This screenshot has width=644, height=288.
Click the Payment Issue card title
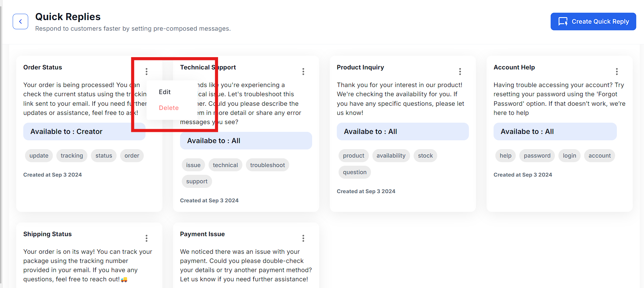[x=202, y=234]
